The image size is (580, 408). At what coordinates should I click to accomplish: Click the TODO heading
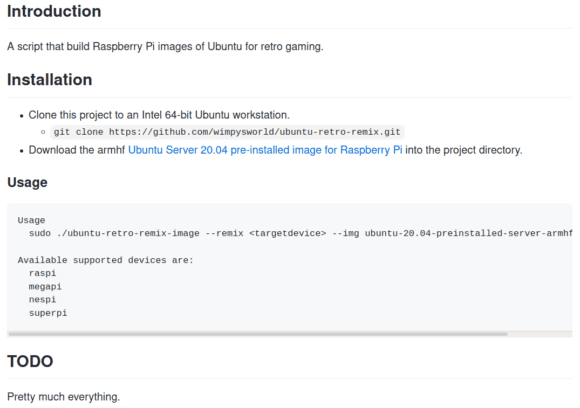click(x=30, y=361)
